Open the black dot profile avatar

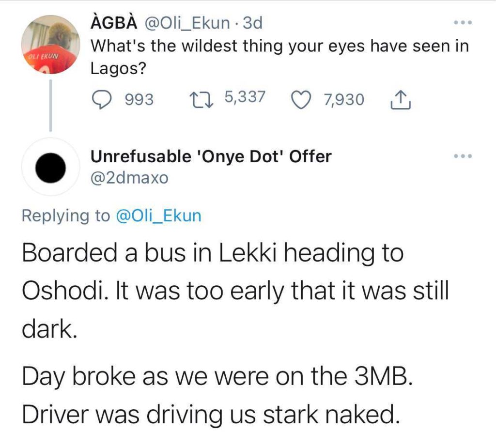tap(51, 167)
